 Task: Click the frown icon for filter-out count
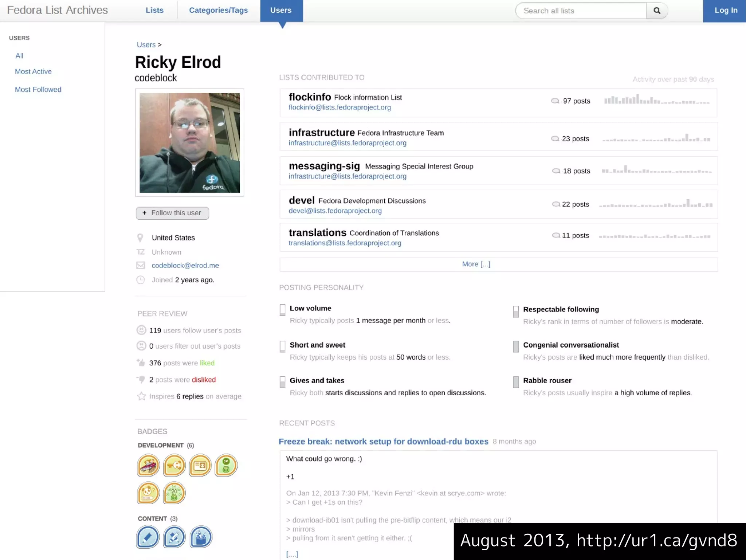point(141,346)
